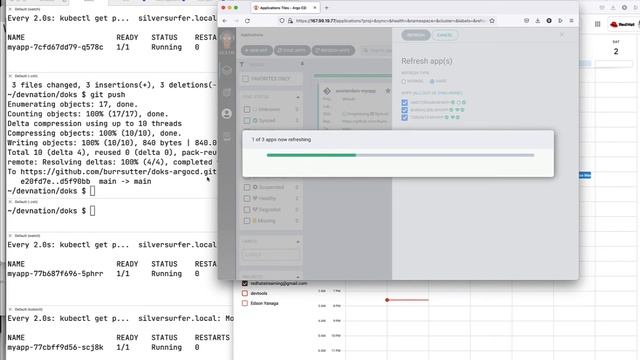Focus the Argo CD applications search field
640x360 pixels.
click(376, 50)
